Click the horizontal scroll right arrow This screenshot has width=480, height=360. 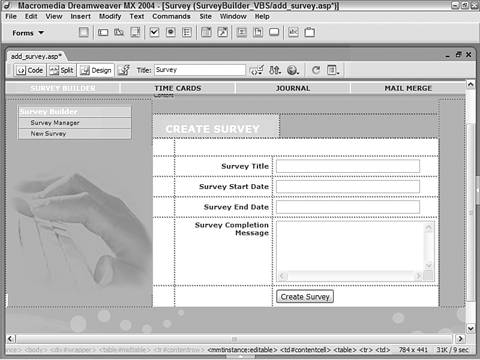click(460, 339)
